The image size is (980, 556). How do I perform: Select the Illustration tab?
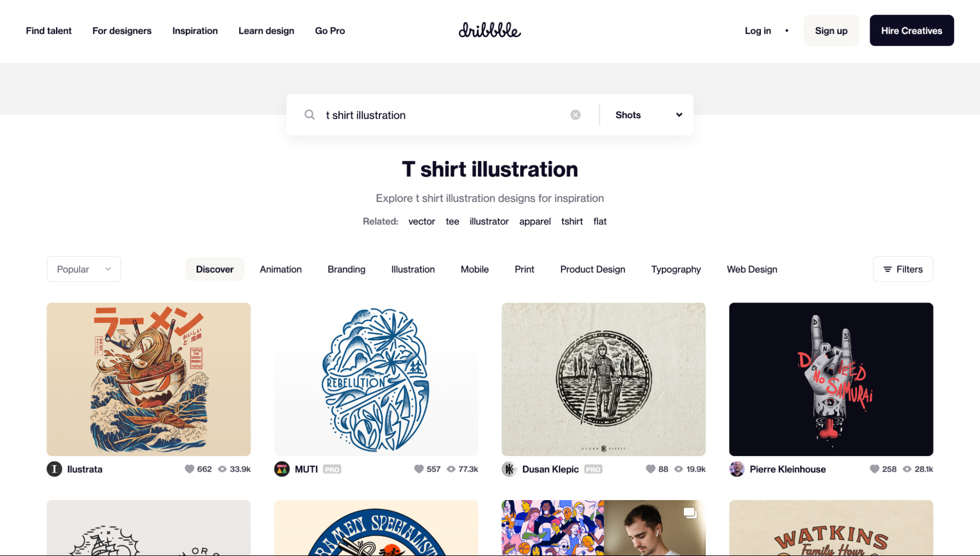pos(413,269)
